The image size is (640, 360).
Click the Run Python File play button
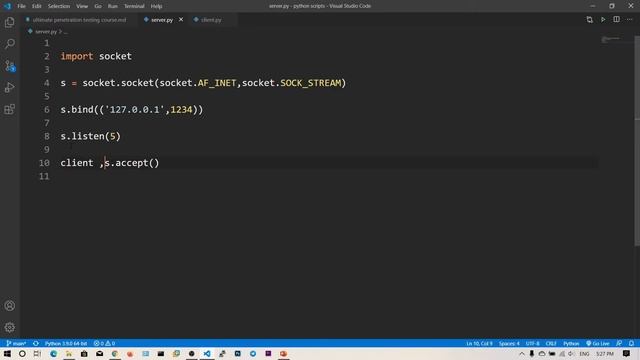pyautogui.click(x=603, y=20)
